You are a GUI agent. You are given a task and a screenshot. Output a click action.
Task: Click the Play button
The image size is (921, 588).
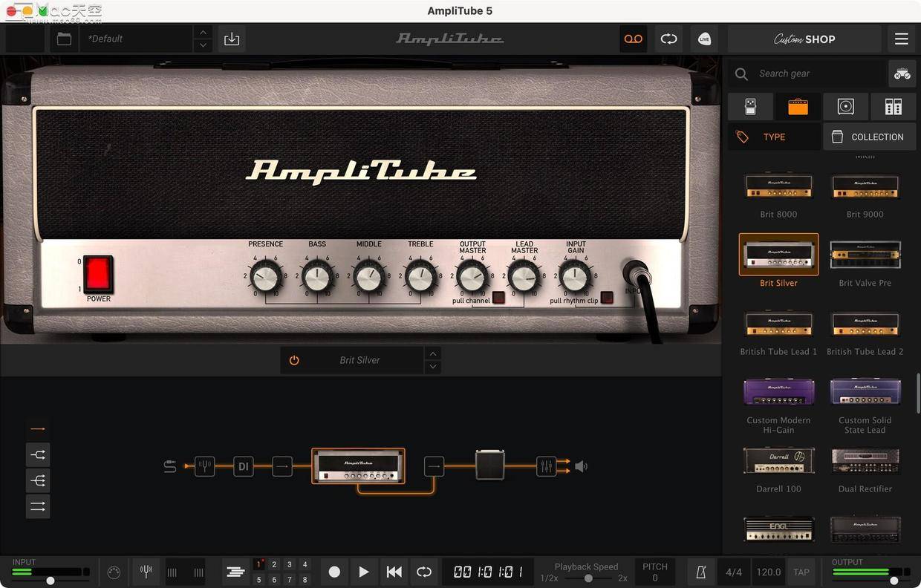click(364, 572)
